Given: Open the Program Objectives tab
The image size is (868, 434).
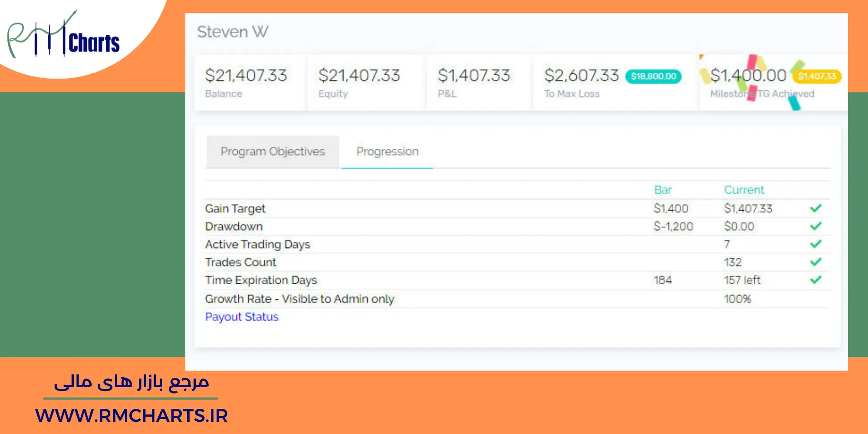Looking at the screenshot, I should pos(273,151).
